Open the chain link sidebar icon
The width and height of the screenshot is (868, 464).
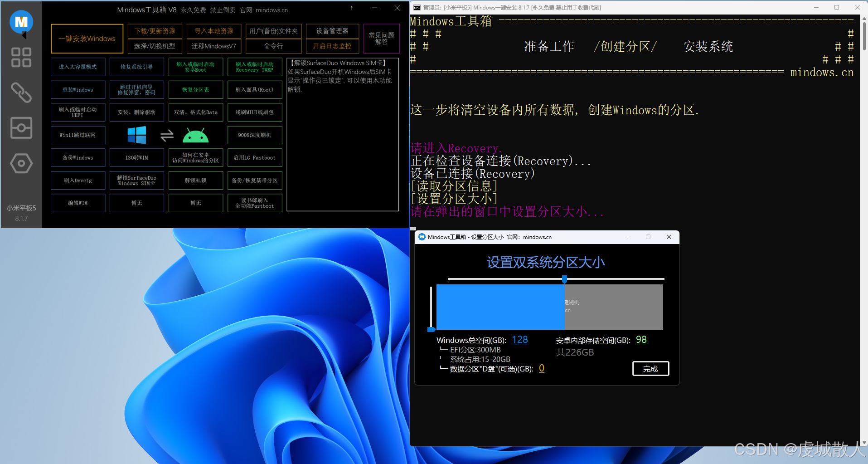coord(21,93)
